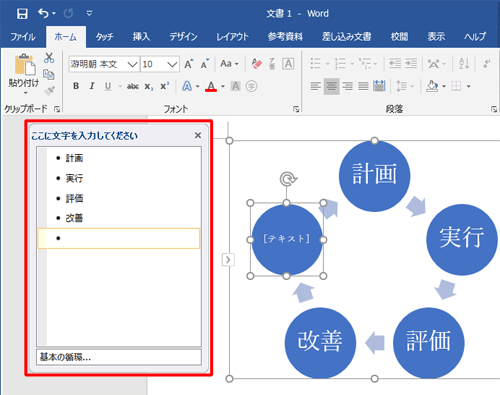Toggle subscript x₂ formatting
Image resolution: width=500 pixels, height=395 pixels.
tap(149, 87)
